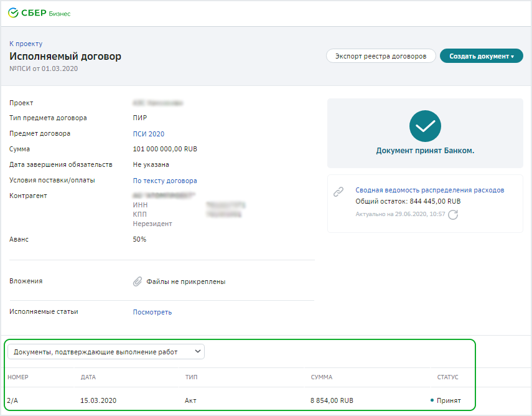Click the refresh icon next to update time
The height and width of the screenshot is (416, 532).
[x=453, y=215]
